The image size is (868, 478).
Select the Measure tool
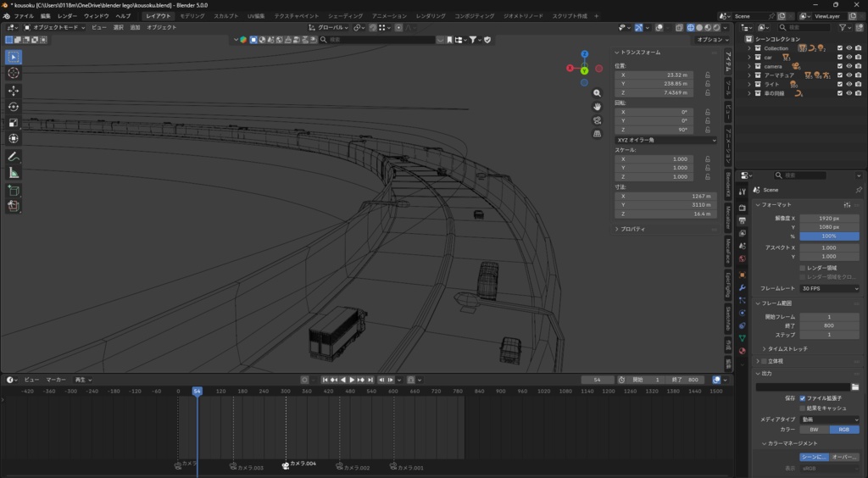pos(14,173)
